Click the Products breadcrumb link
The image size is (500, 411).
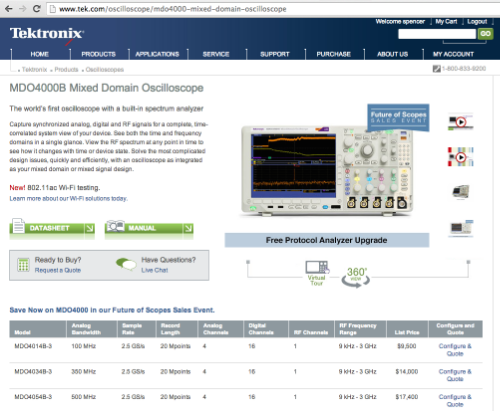[66, 70]
